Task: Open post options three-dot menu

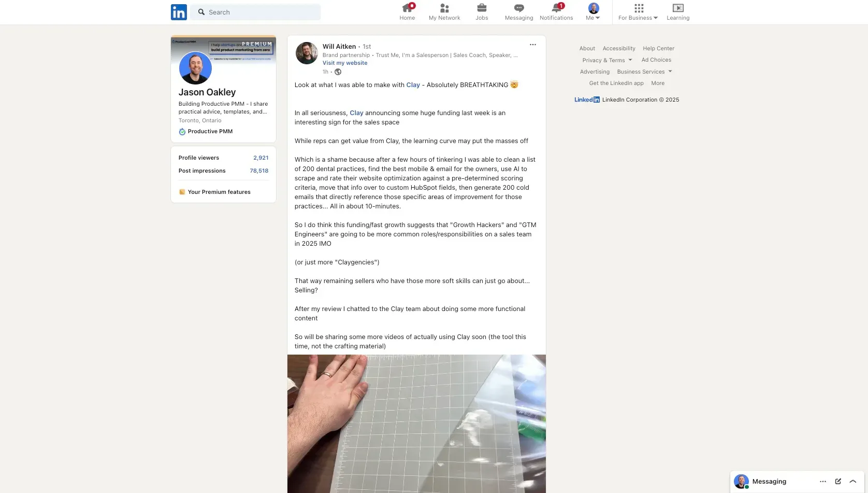Action: click(x=533, y=45)
